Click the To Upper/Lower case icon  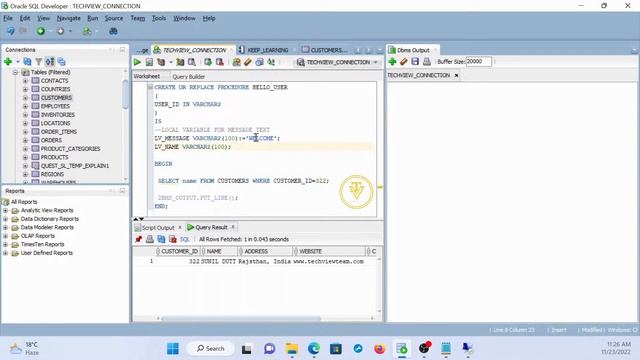[271, 62]
